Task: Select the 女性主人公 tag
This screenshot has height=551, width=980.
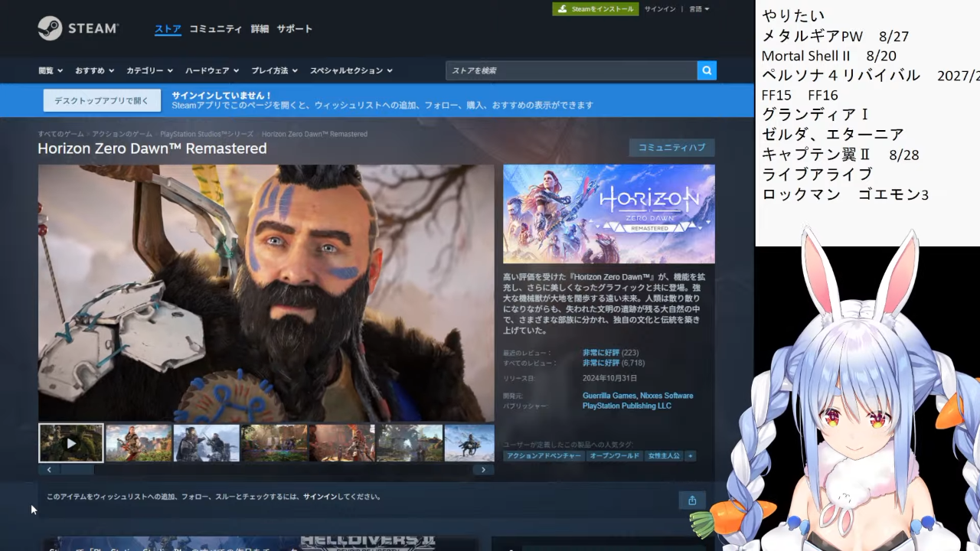Action: click(x=664, y=456)
